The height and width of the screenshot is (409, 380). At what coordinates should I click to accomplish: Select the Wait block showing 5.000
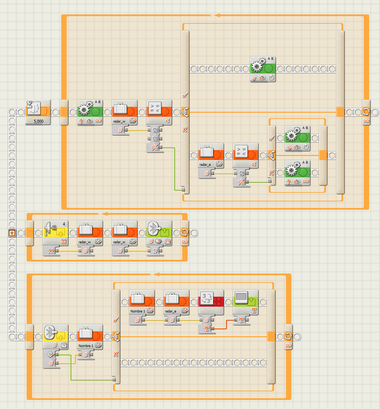pyautogui.click(x=38, y=112)
